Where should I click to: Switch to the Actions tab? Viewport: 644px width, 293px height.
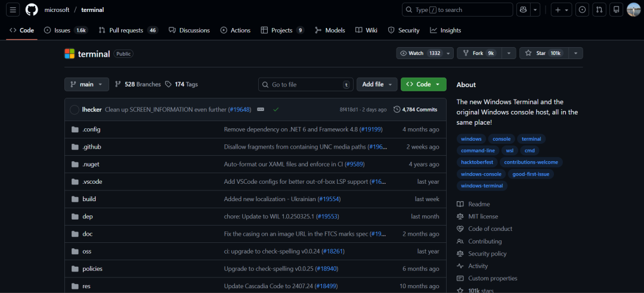pos(236,30)
